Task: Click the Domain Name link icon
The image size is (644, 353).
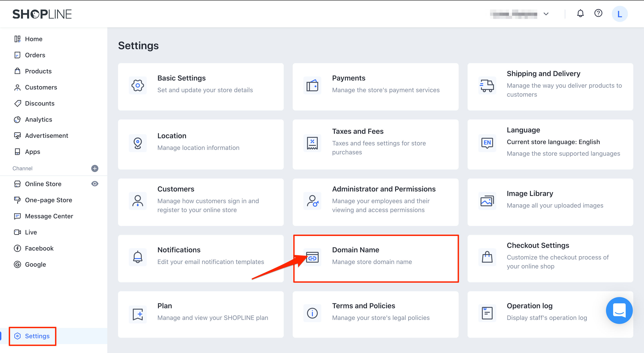Action: (312, 257)
